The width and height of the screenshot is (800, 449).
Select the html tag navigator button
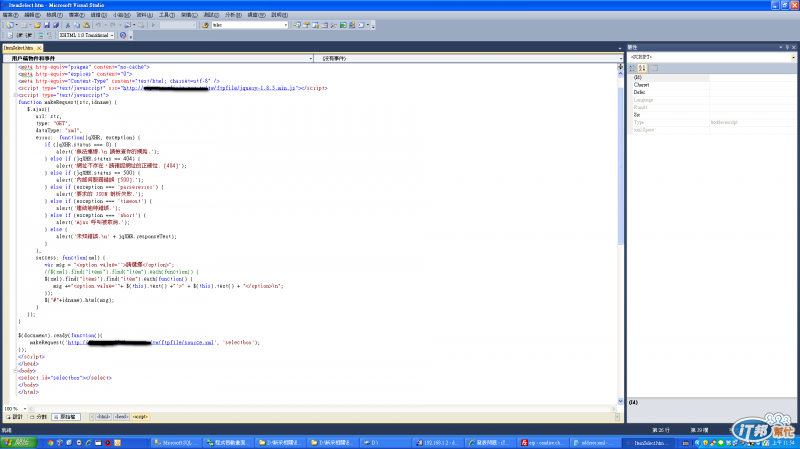[104, 417]
